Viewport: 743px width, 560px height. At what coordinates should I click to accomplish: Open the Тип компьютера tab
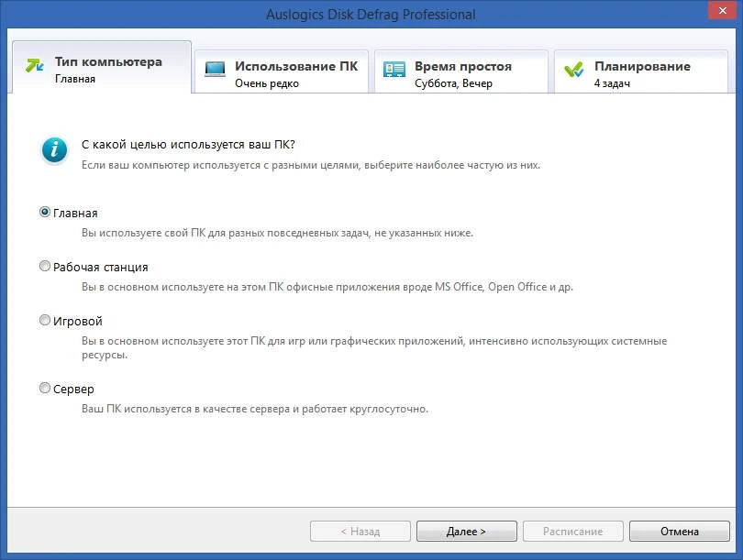click(102, 67)
